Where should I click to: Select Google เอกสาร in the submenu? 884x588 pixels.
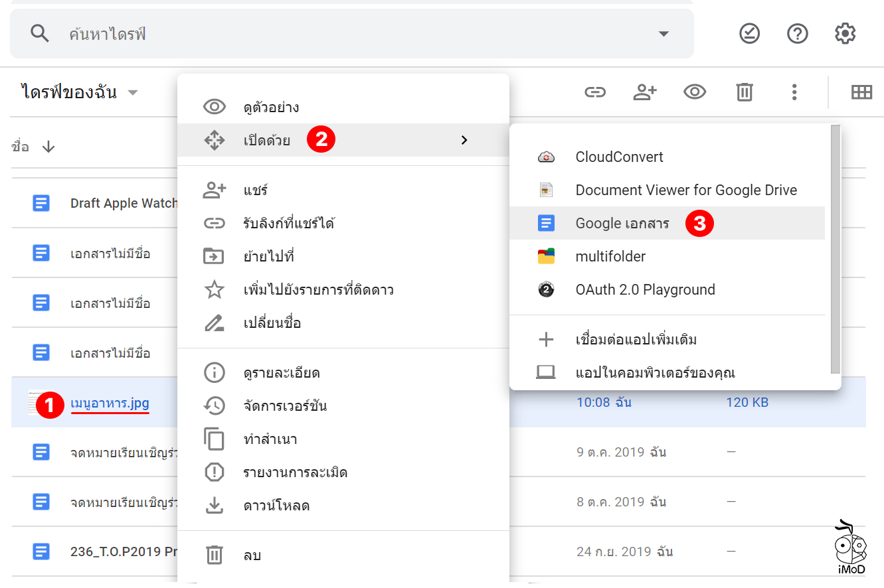click(x=622, y=224)
